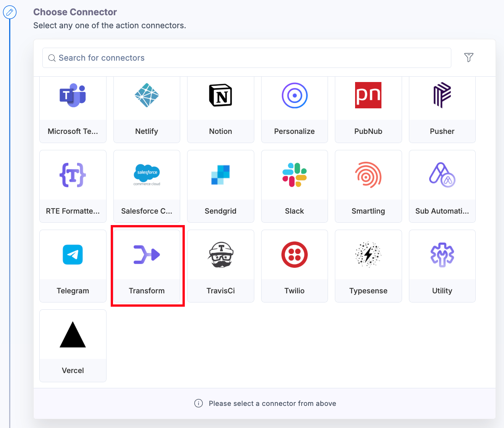Pick the Salesforce Commerce Cloud logo
This screenshot has height=428, width=504.
[147, 175]
